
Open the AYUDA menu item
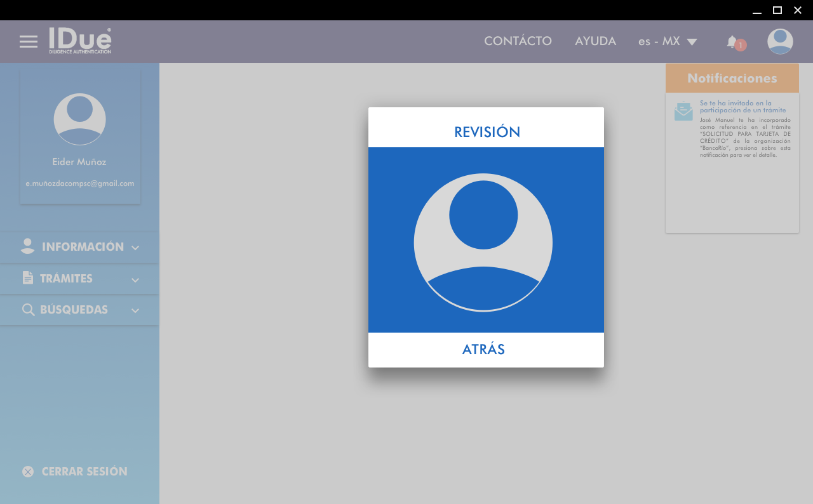click(x=595, y=41)
